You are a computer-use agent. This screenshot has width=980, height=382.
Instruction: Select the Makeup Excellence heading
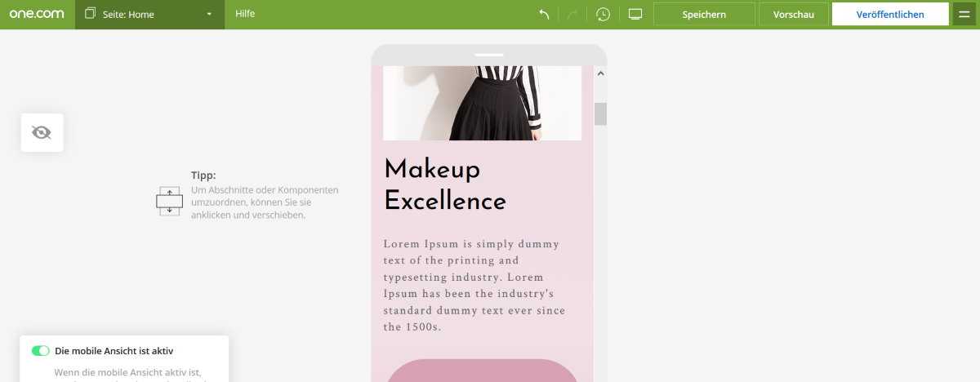pyautogui.click(x=445, y=185)
